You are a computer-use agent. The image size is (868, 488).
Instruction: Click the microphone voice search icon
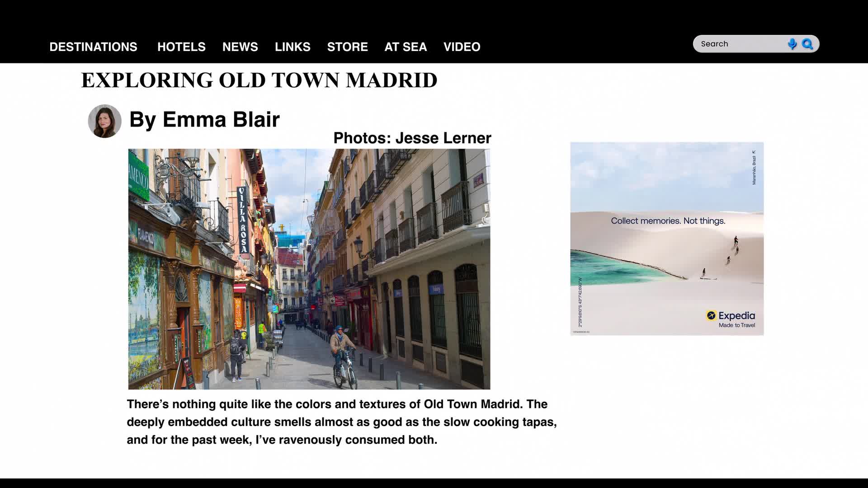[x=792, y=44]
